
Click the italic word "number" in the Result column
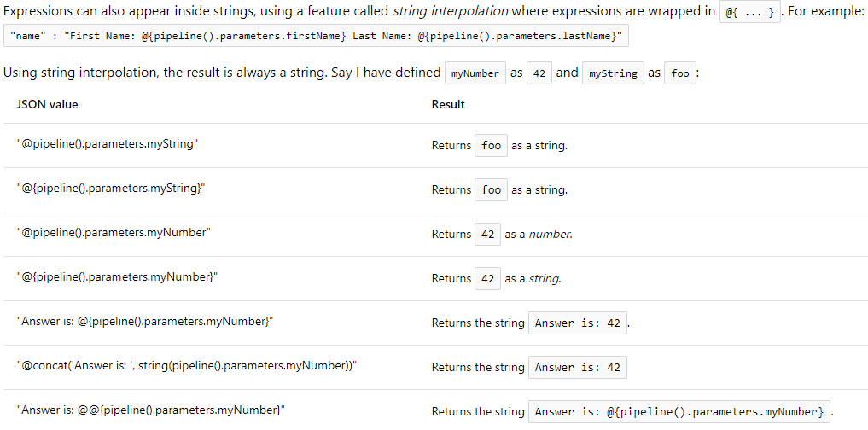click(x=550, y=234)
